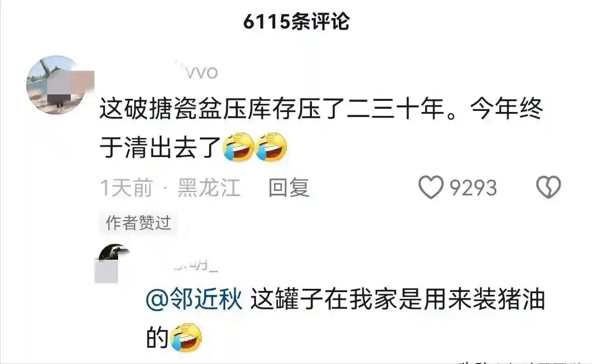Open the @邻近秋 mention link
This screenshot has width=592, height=364.
click(194, 299)
